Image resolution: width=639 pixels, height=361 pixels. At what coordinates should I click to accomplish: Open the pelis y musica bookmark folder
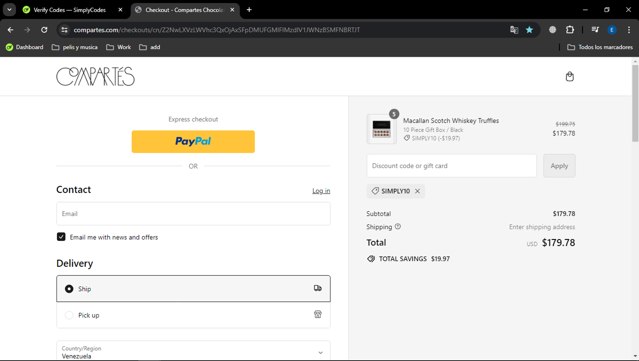[x=75, y=47]
